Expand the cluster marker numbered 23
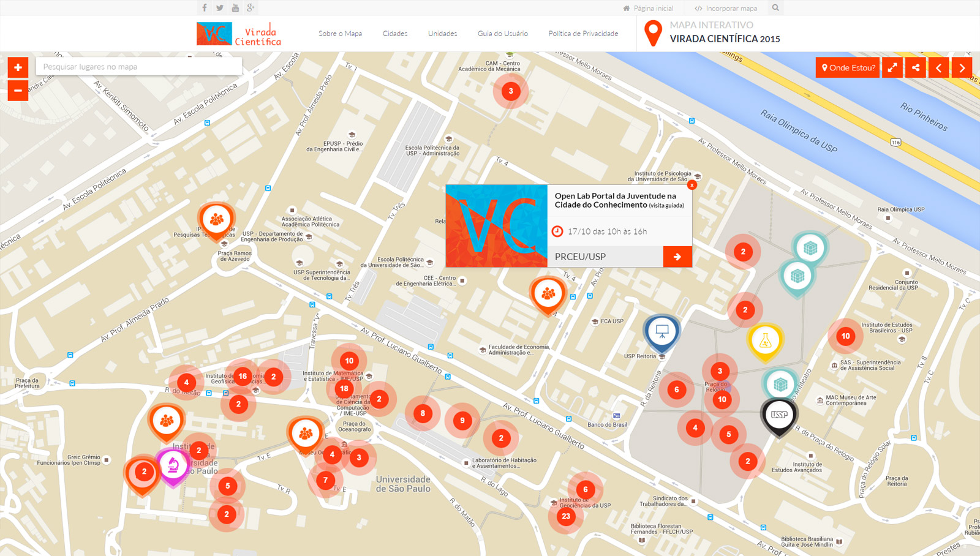The image size is (980, 556). (x=566, y=516)
